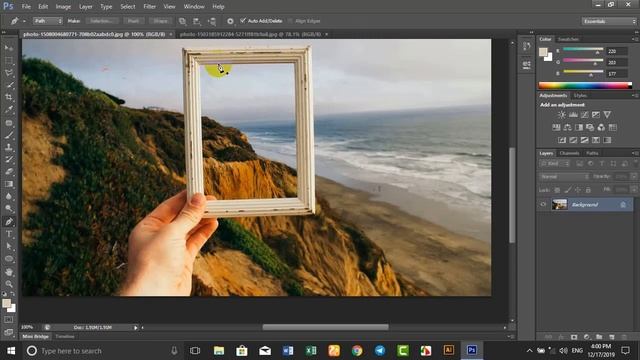Select the Move tool
The width and height of the screenshot is (640, 360).
pos(9,48)
